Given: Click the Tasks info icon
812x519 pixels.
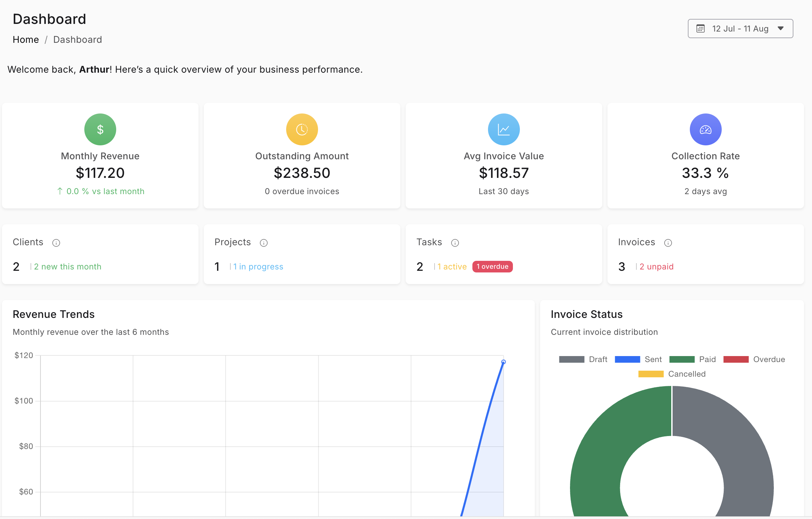Looking at the screenshot, I should pyautogui.click(x=455, y=243).
